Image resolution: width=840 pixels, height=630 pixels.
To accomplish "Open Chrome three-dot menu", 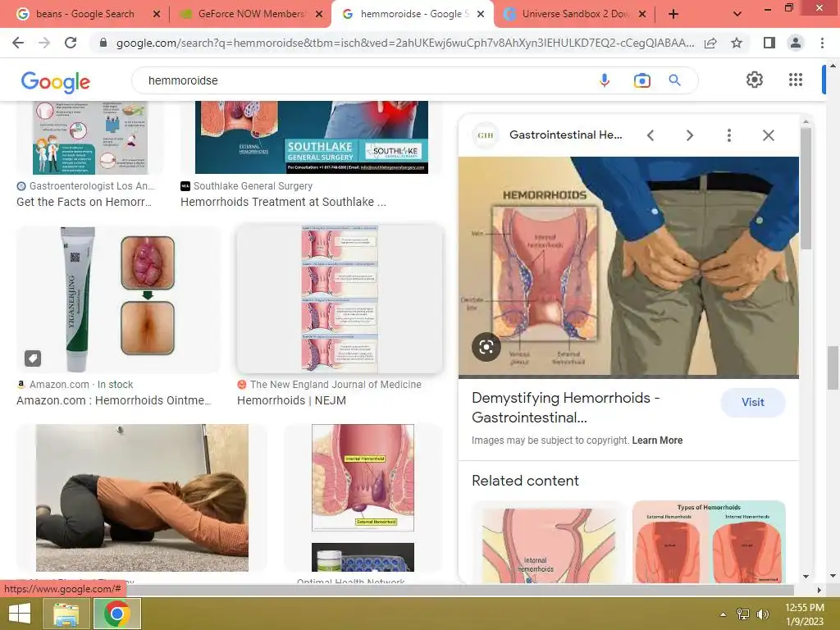I will click(822, 43).
